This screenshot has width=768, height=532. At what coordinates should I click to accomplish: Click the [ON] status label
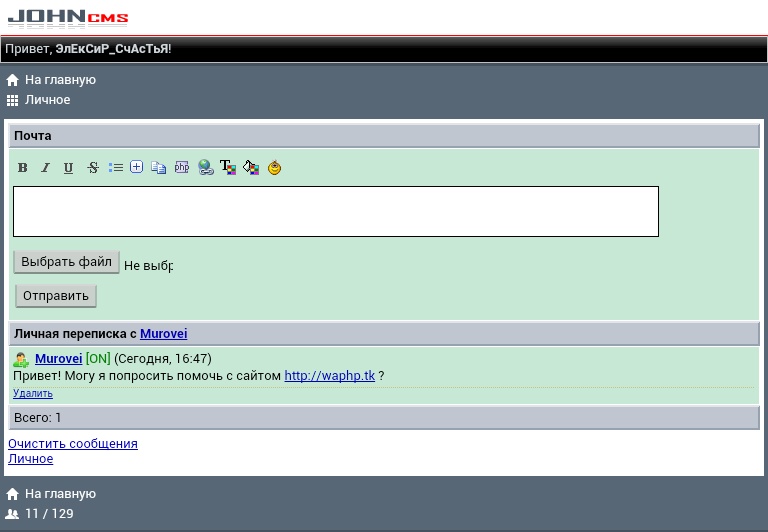(98, 359)
